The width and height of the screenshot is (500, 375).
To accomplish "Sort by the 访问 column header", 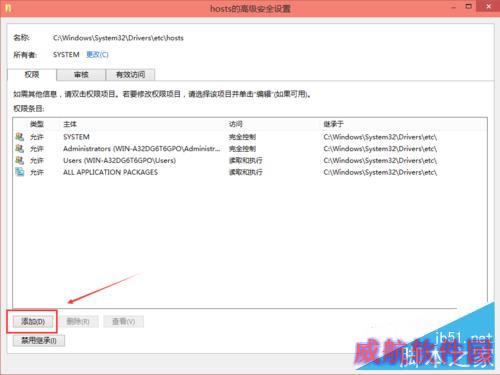I will point(236,124).
